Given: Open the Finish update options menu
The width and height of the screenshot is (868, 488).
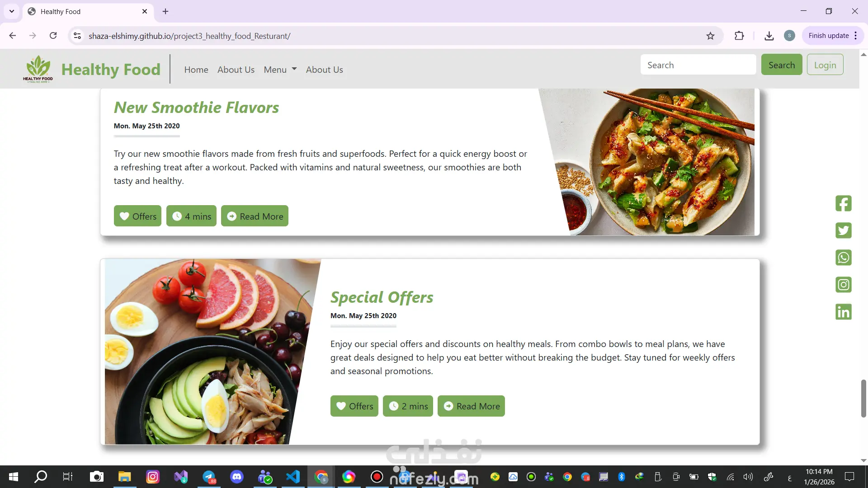Looking at the screenshot, I should [856, 36].
